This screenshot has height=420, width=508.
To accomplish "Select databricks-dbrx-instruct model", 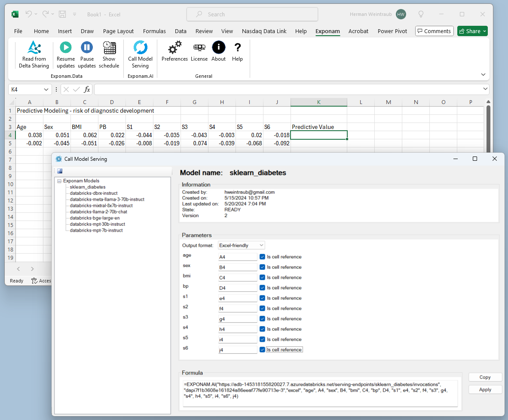I will tap(94, 193).
